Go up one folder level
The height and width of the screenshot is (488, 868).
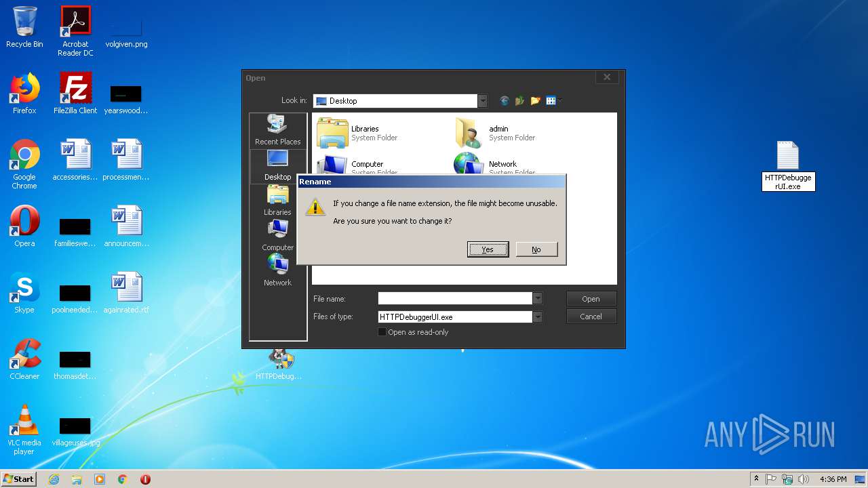point(520,101)
